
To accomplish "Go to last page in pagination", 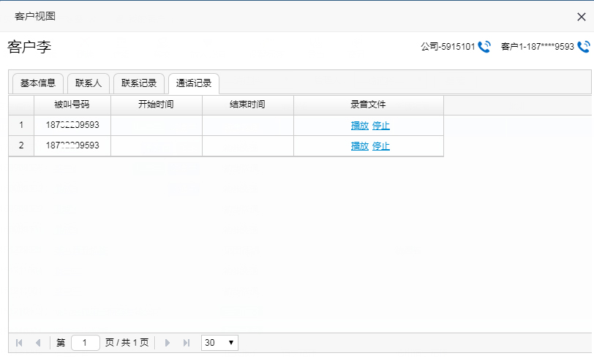I will click(x=187, y=343).
